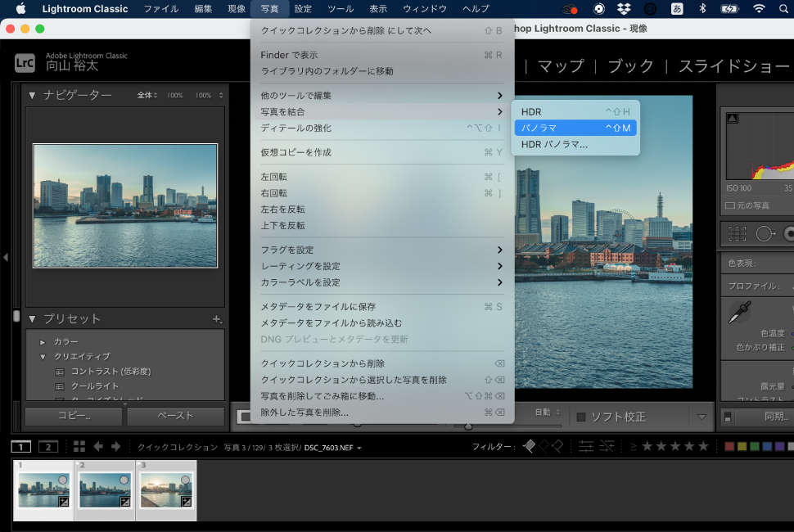Collapse the クリエイティブ preset group

pos(43,357)
